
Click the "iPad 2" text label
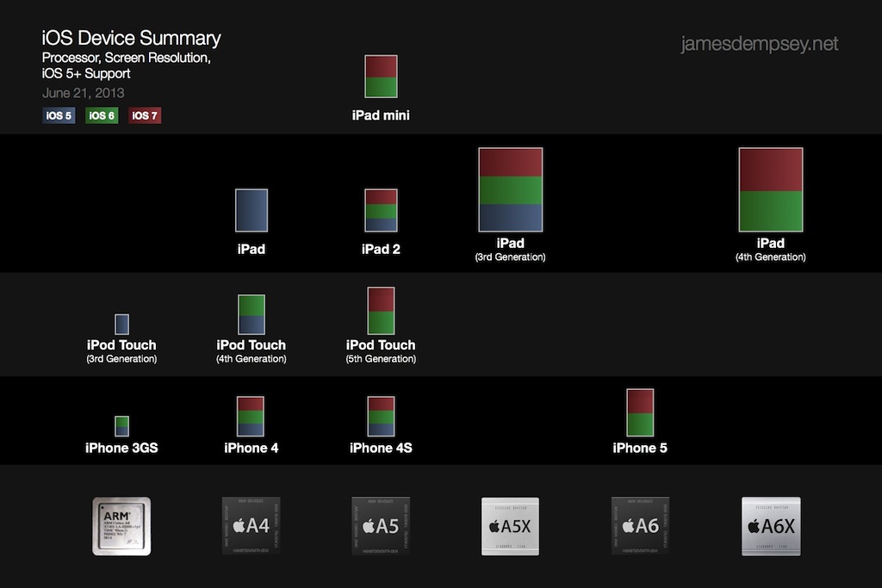pyautogui.click(x=381, y=249)
